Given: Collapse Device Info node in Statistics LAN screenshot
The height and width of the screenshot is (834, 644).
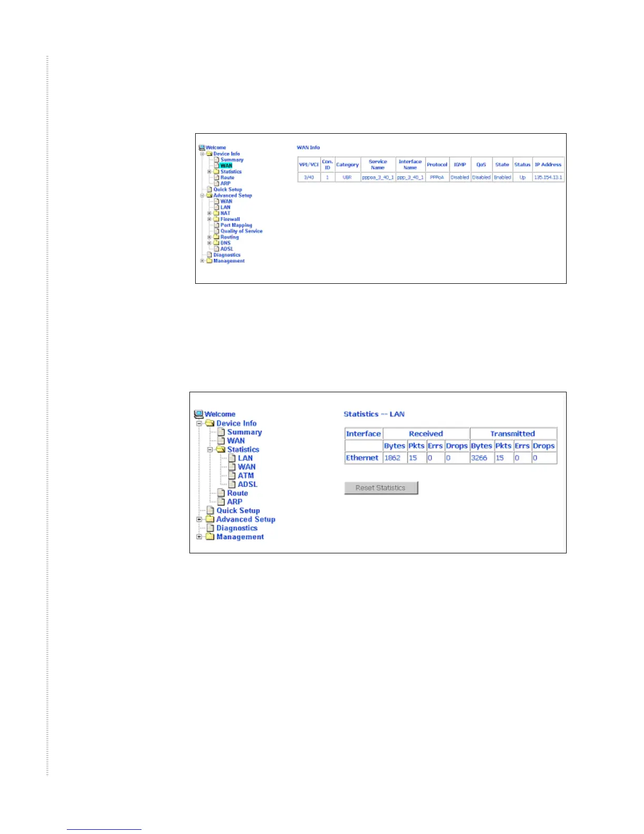Looking at the screenshot, I should click(199, 423).
